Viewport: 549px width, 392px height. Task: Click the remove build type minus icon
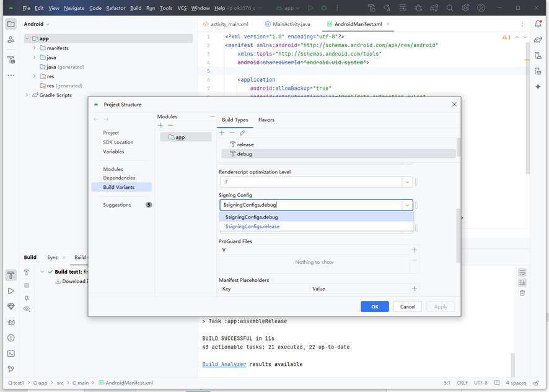(x=232, y=133)
